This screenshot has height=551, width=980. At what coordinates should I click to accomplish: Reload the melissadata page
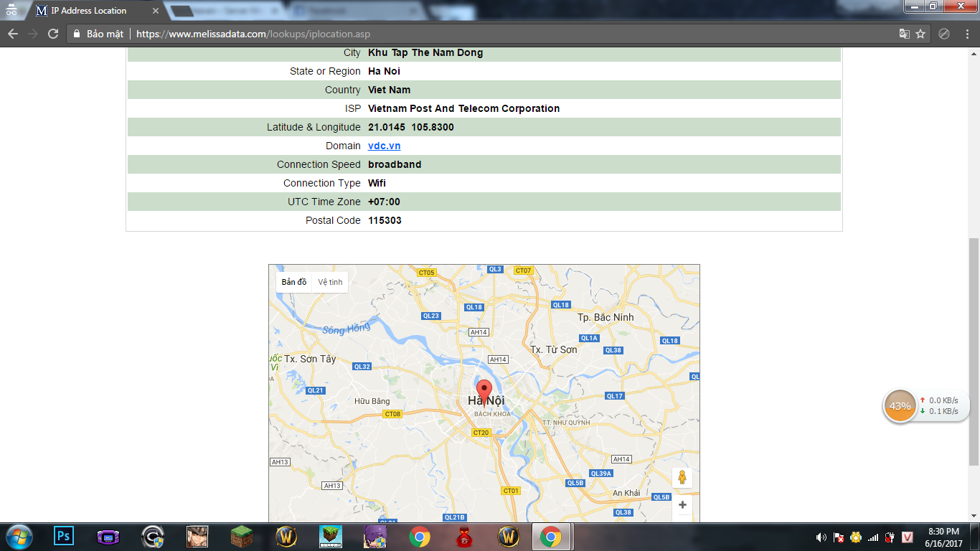(53, 34)
